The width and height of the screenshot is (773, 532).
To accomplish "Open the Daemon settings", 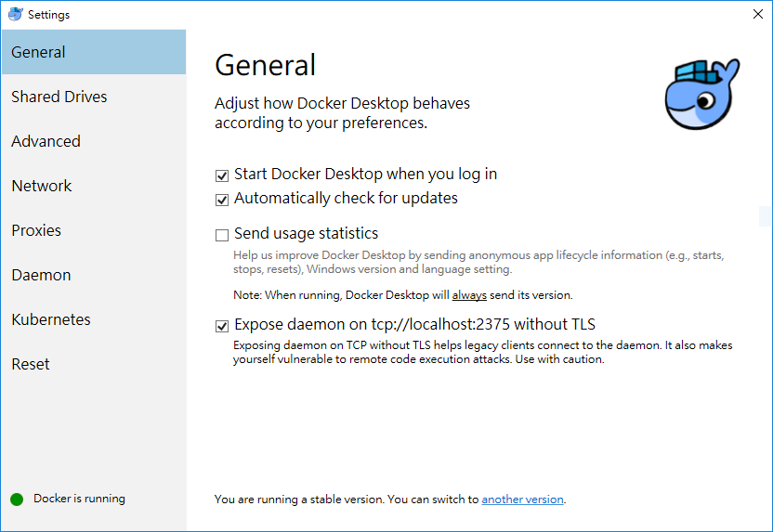I will pyautogui.click(x=94, y=275).
